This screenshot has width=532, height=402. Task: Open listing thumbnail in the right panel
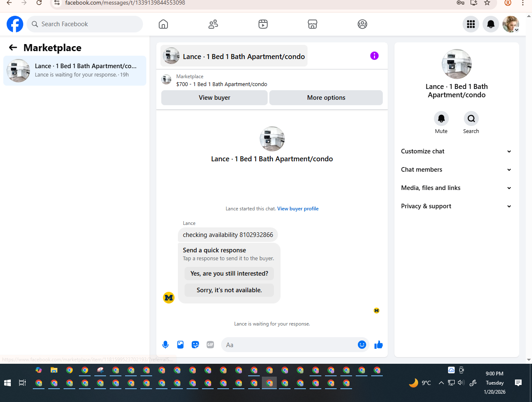pos(457,64)
